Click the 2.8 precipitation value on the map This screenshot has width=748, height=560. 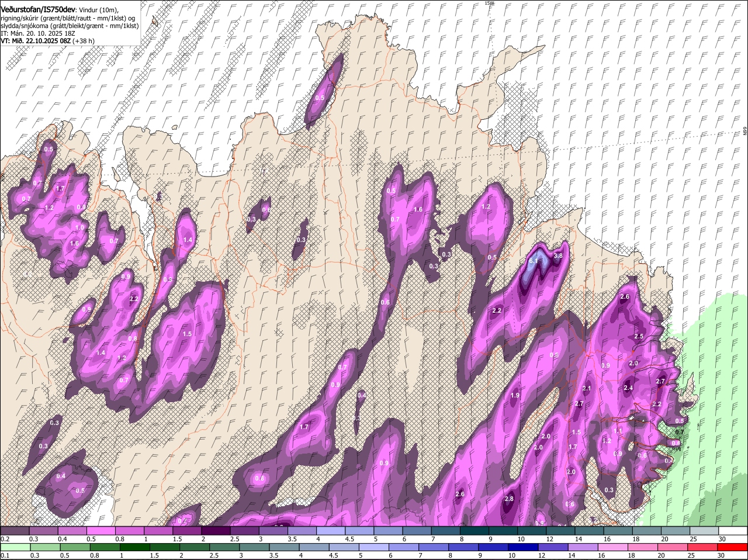tap(509, 499)
